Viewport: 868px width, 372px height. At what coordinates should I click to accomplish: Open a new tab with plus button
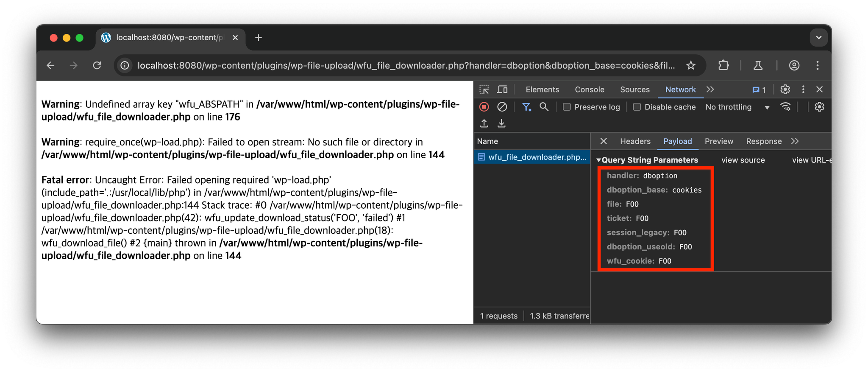click(259, 38)
